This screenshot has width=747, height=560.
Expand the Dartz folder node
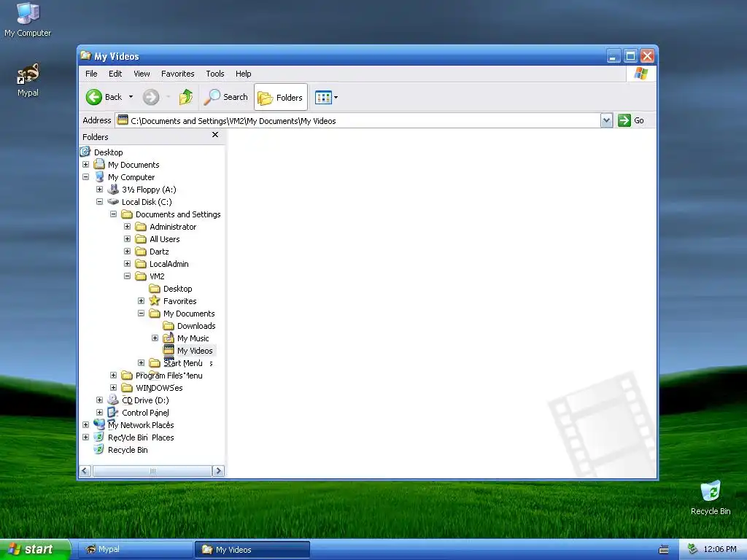click(x=127, y=251)
